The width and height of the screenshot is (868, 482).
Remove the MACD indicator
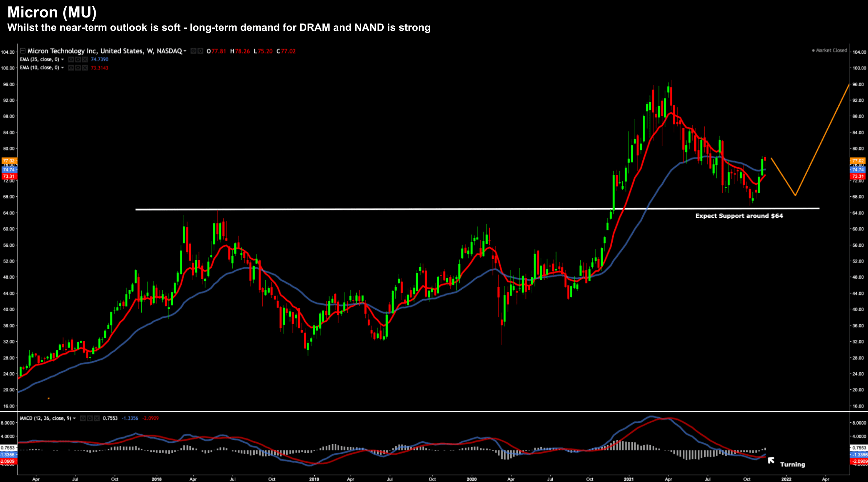coord(97,418)
